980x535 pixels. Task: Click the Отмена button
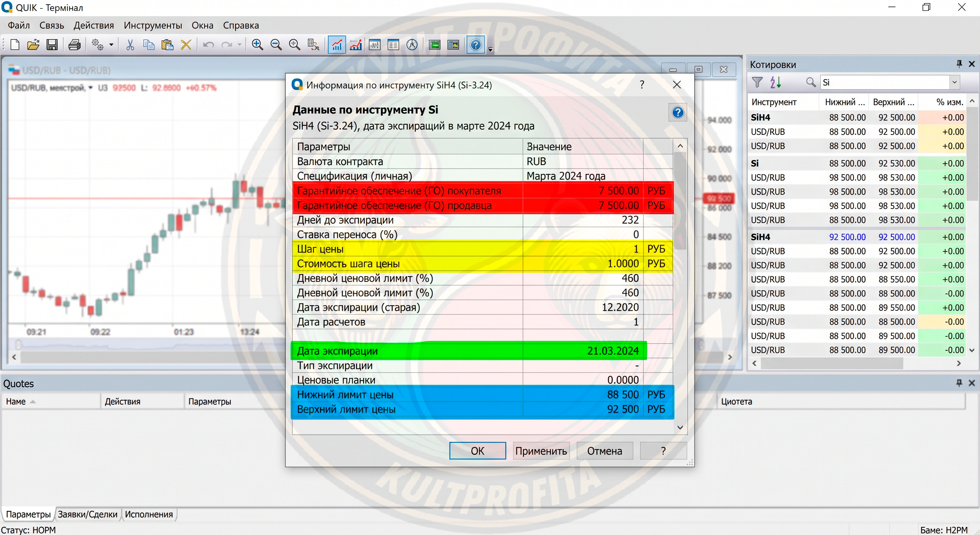604,451
